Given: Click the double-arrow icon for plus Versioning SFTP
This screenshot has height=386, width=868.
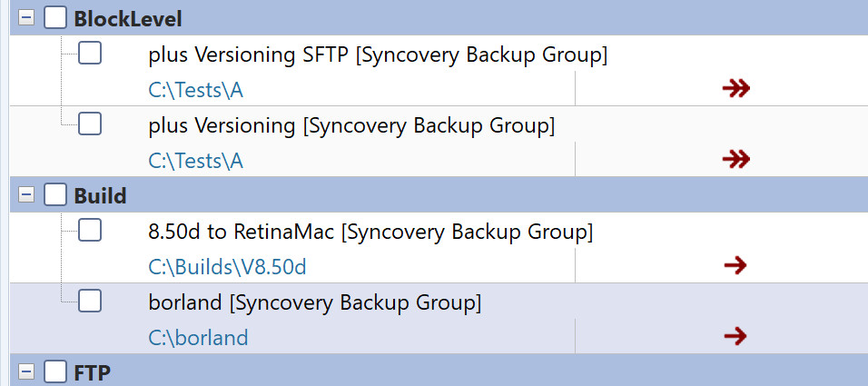Looking at the screenshot, I should (735, 88).
